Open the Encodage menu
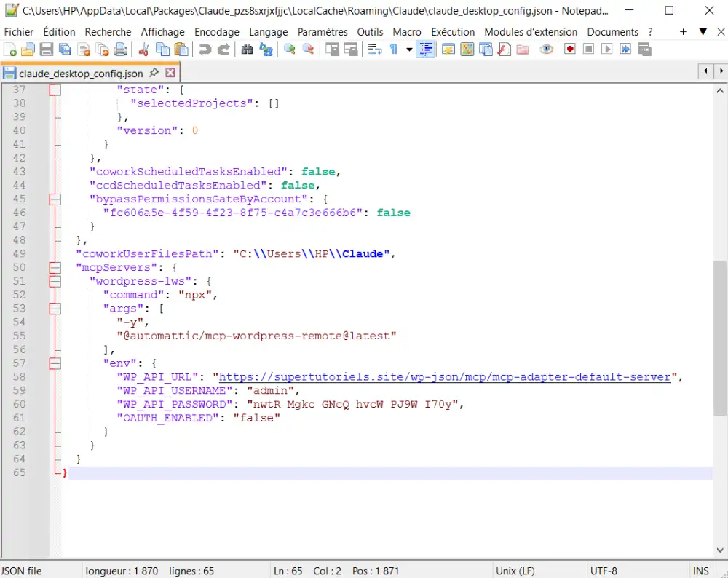Screen dimensions: 728x578 click(x=217, y=31)
